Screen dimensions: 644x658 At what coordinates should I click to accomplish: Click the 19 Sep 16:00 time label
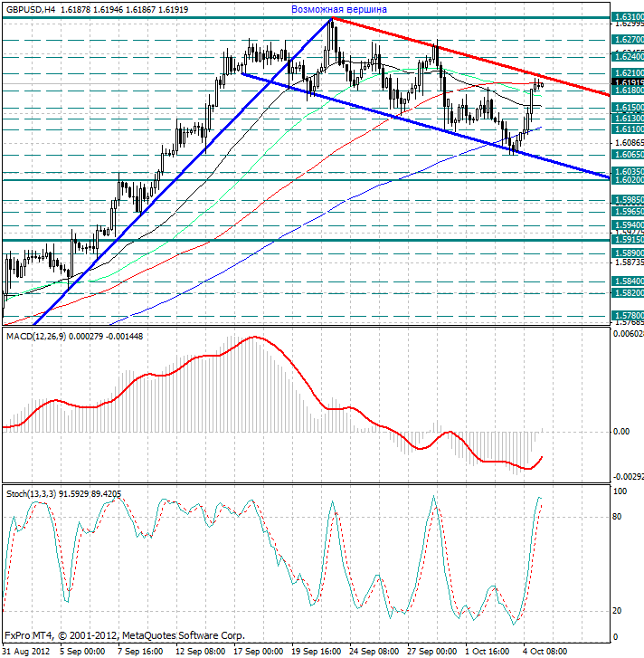pos(316,652)
